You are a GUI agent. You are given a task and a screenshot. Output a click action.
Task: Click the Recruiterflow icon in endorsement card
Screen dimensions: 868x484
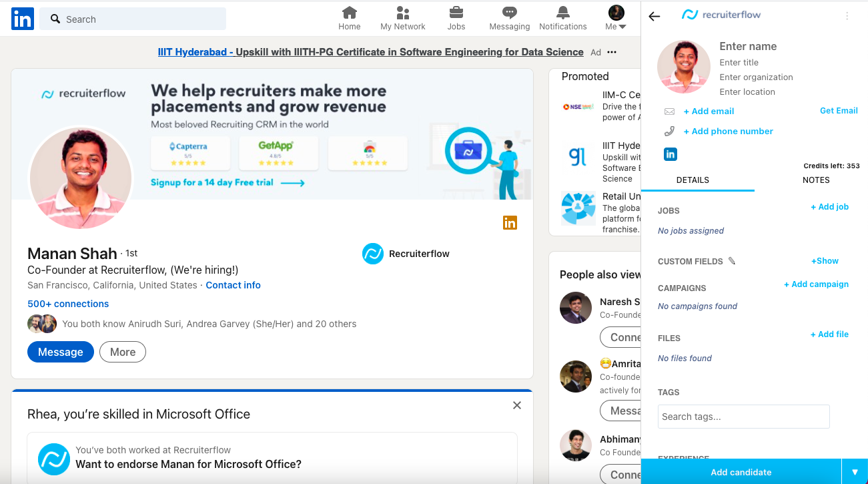(54, 459)
